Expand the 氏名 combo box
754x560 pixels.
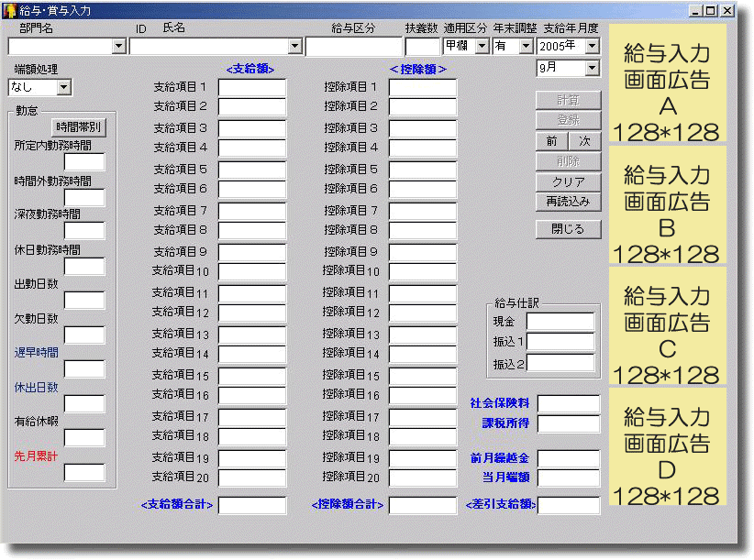click(294, 46)
